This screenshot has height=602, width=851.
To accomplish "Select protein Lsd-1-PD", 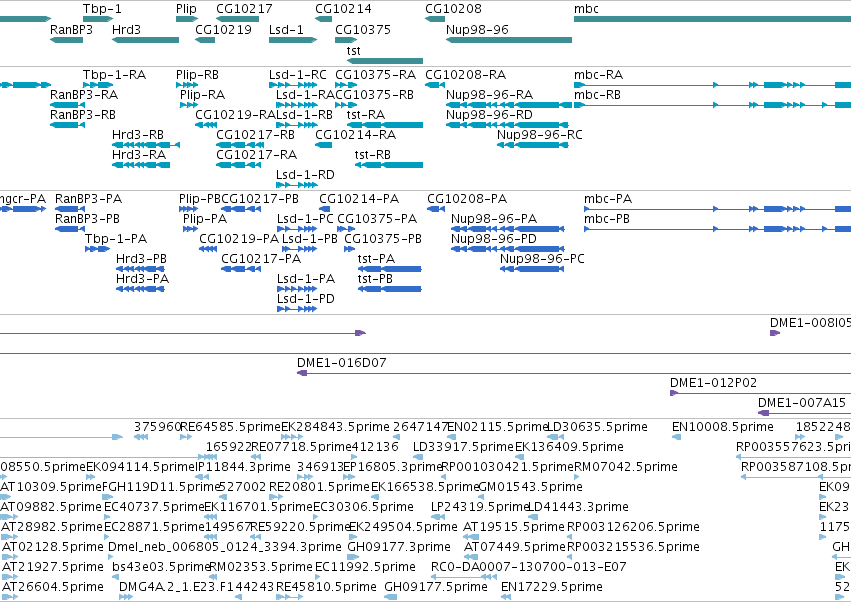I will click(306, 299).
